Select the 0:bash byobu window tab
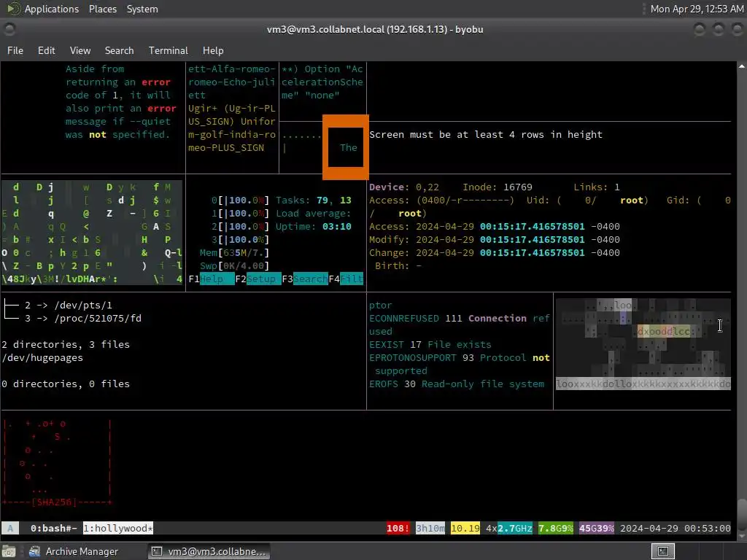Viewport: 747px width, 560px height. coord(53,528)
